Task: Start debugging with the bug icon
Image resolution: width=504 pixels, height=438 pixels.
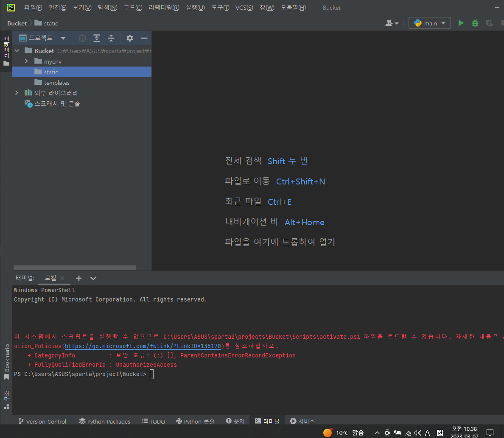Action: click(475, 23)
